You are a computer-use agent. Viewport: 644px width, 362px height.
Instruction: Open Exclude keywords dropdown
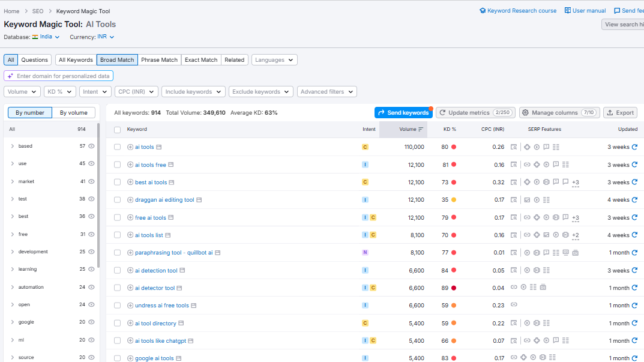pos(261,92)
